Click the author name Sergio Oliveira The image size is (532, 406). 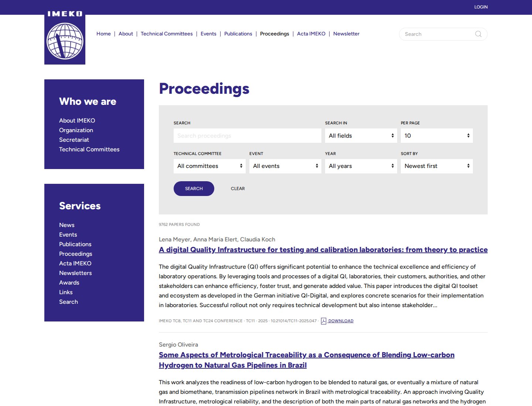click(178, 345)
